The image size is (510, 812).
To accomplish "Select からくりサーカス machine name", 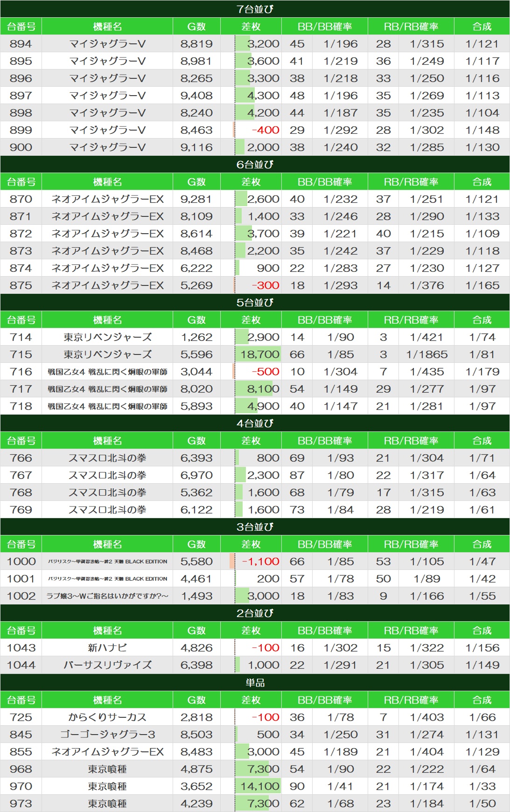I will (107, 717).
